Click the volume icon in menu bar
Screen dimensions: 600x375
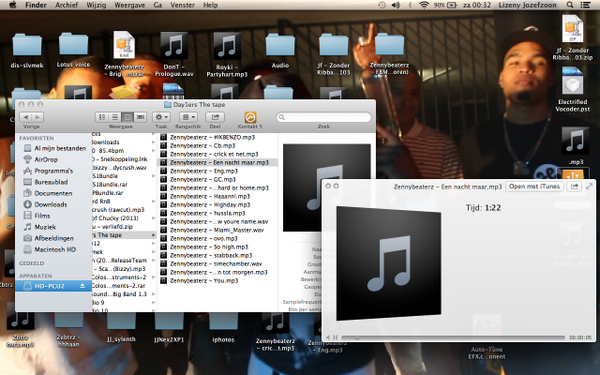click(396, 5)
